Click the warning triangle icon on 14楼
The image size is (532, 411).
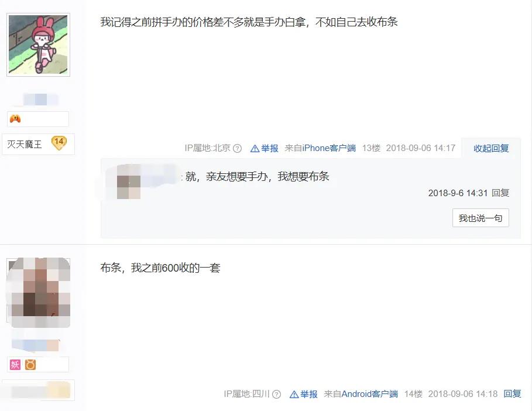(294, 395)
